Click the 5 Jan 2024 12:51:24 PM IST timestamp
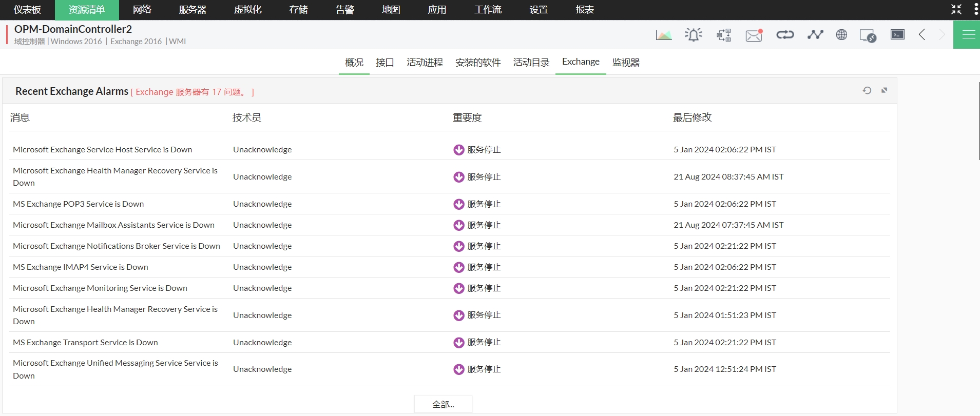This screenshot has width=980, height=416. pyautogui.click(x=725, y=369)
